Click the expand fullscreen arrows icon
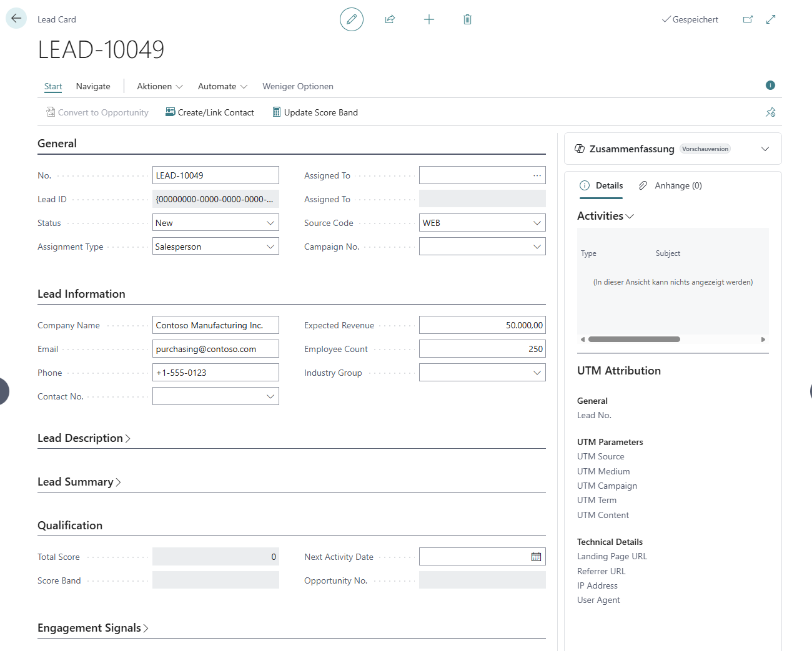This screenshot has width=812, height=651. 771,19
